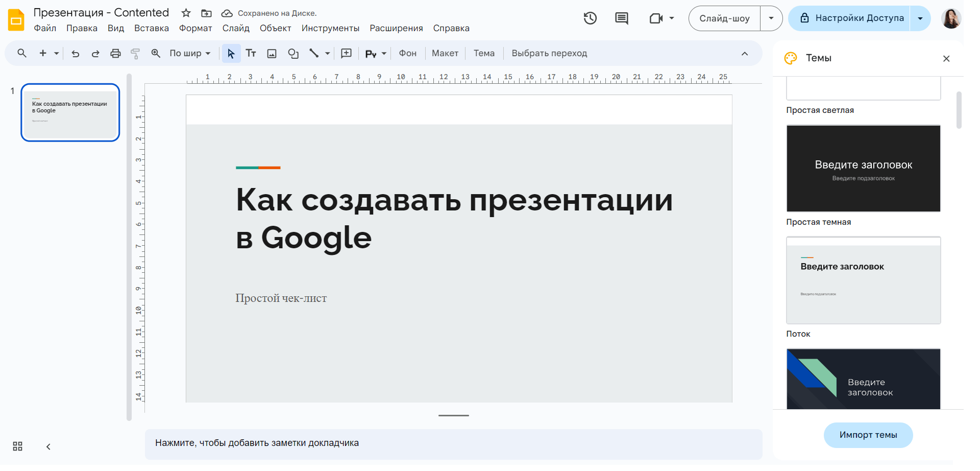Click the Выбрать переход button
The width and height of the screenshot is (980, 471).
click(x=549, y=53)
